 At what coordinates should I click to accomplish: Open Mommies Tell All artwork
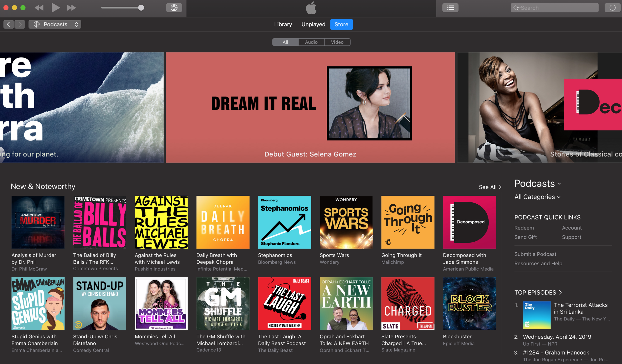click(x=161, y=303)
